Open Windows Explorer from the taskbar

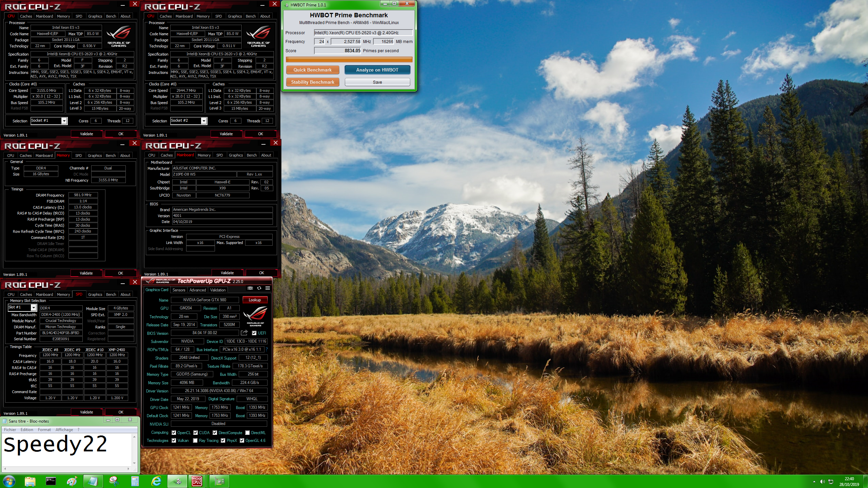30,481
